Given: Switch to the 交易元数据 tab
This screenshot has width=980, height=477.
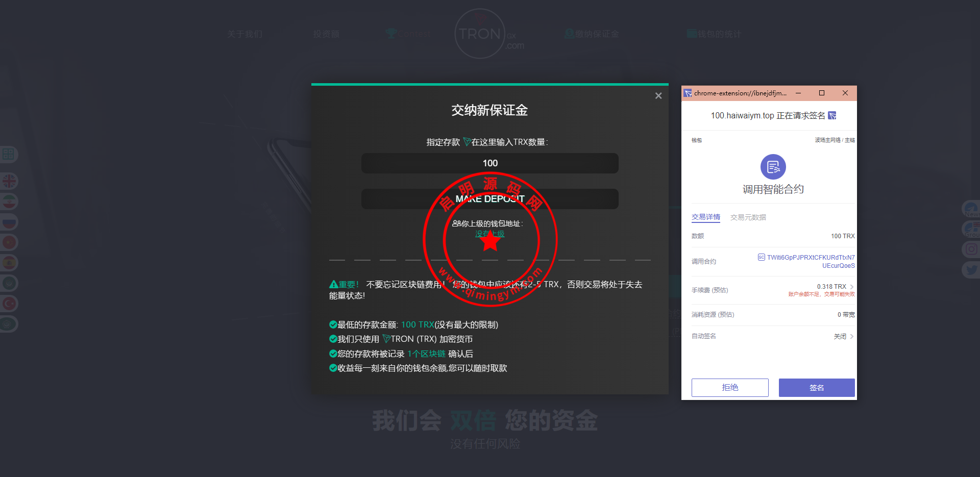Looking at the screenshot, I should tap(748, 217).
